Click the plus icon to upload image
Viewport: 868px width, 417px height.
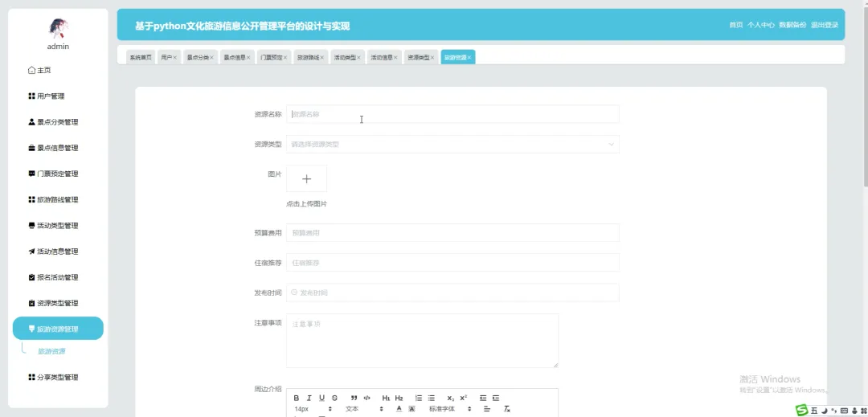tap(307, 178)
